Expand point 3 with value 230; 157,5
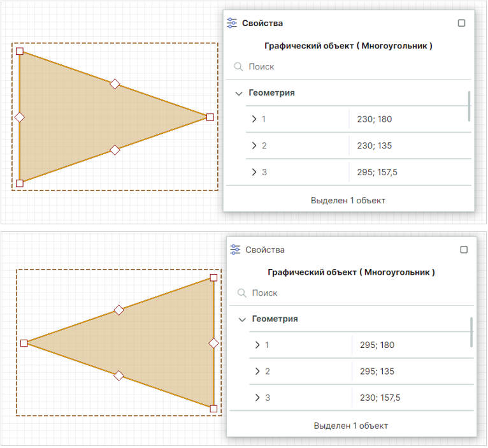The height and width of the screenshot is (448, 488). (257, 398)
